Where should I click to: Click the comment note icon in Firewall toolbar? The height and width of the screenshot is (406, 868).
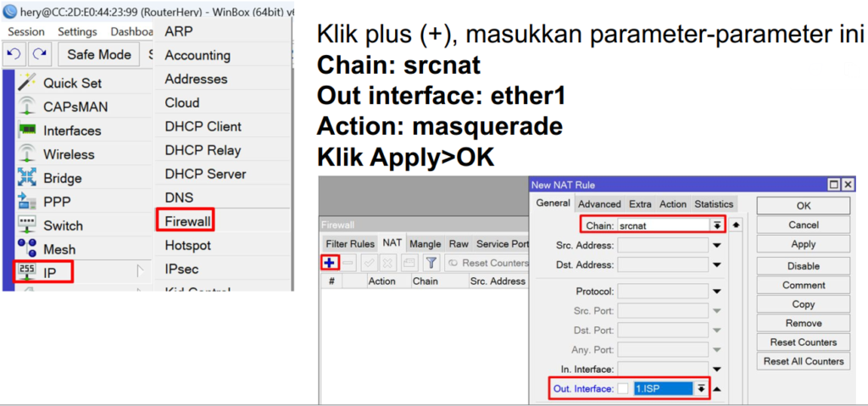point(409,263)
